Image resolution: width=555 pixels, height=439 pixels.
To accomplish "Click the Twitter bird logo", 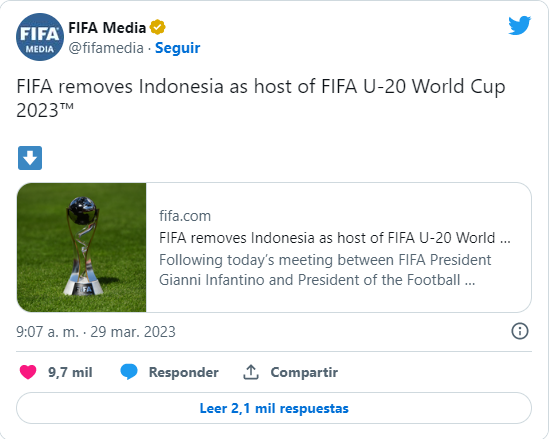I will coord(519,25).
